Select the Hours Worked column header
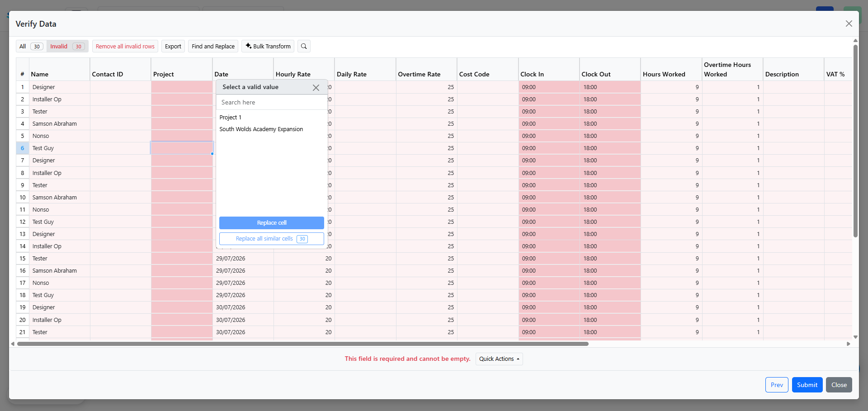Viewport: 868px width, 411px height. [671, 70]
